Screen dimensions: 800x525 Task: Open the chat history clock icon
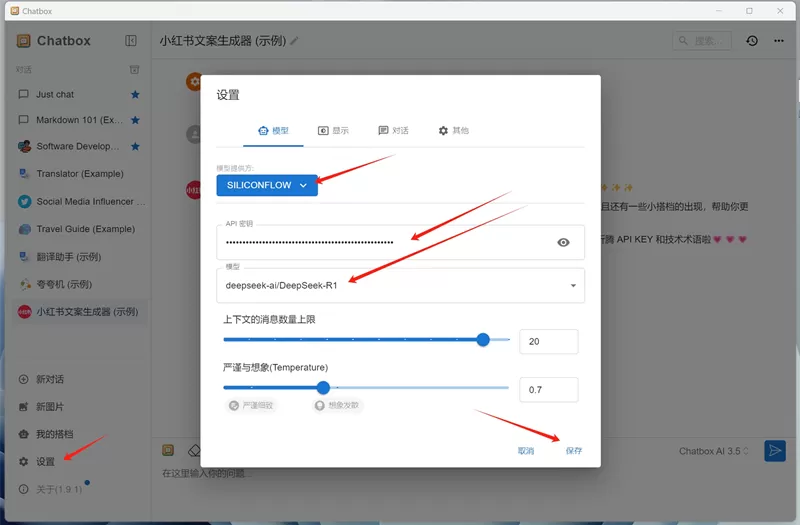coord(752,41)
